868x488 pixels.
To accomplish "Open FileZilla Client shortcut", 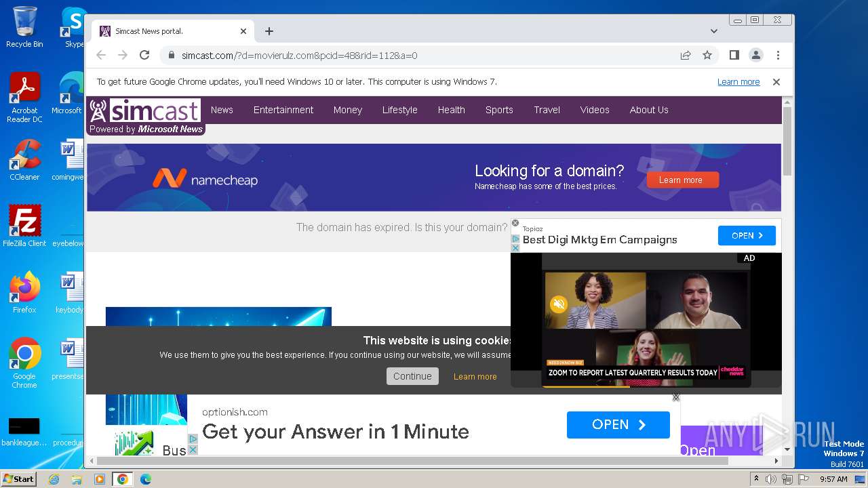I will tap(24, 226).
